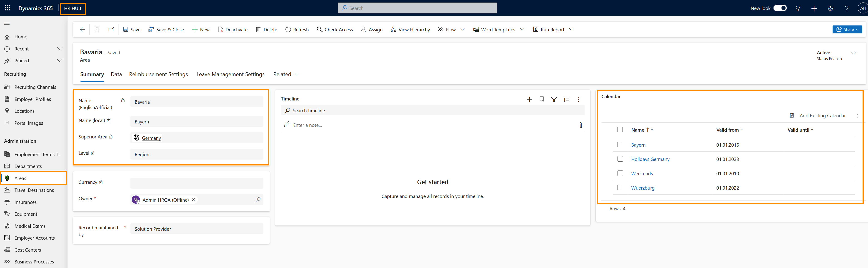
Task: Select the Bayern calendar row checkbox
Action: click(x=620, y=145)
